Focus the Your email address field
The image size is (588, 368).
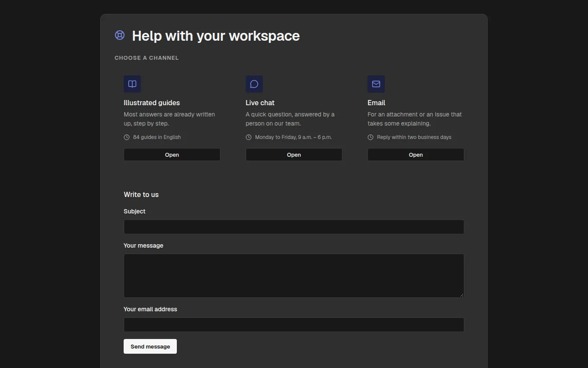pos(294,325)
